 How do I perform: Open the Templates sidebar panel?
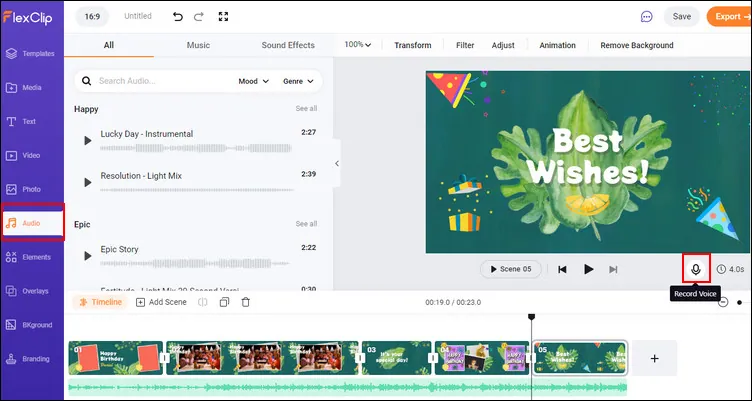[32, 54]
